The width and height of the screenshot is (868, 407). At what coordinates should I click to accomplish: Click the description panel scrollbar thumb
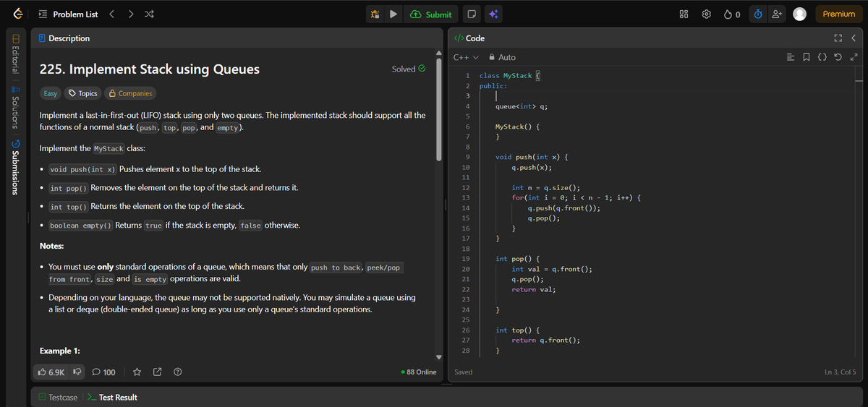pos(438,108)
